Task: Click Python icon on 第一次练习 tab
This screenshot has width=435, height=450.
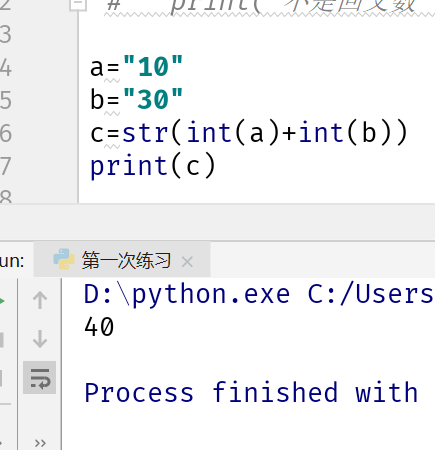Action: point(64,259)
